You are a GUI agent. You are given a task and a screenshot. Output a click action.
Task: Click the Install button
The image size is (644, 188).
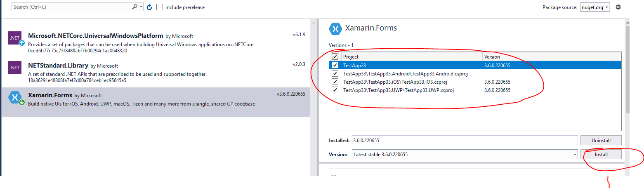pos(601,154)
